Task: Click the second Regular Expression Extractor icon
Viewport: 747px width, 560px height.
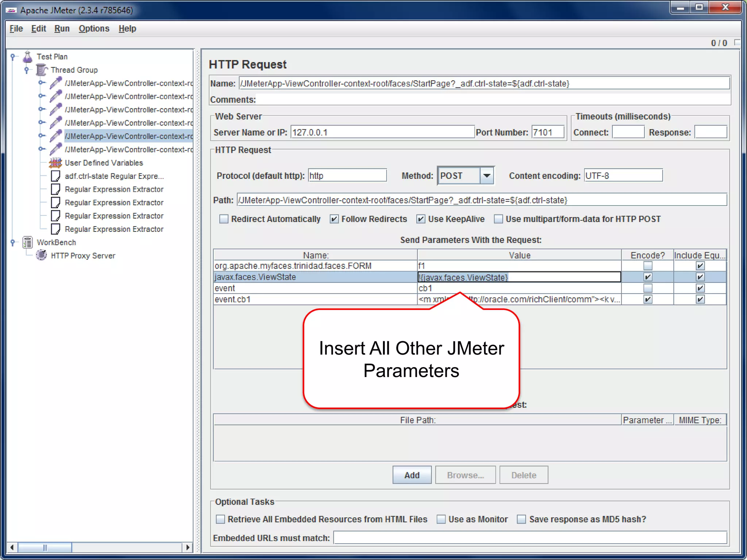Action: (55, 202)
